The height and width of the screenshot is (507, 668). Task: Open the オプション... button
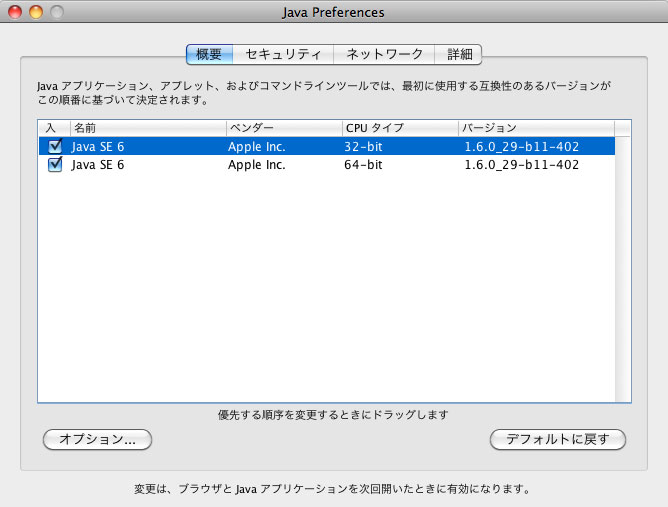(97, 439)
